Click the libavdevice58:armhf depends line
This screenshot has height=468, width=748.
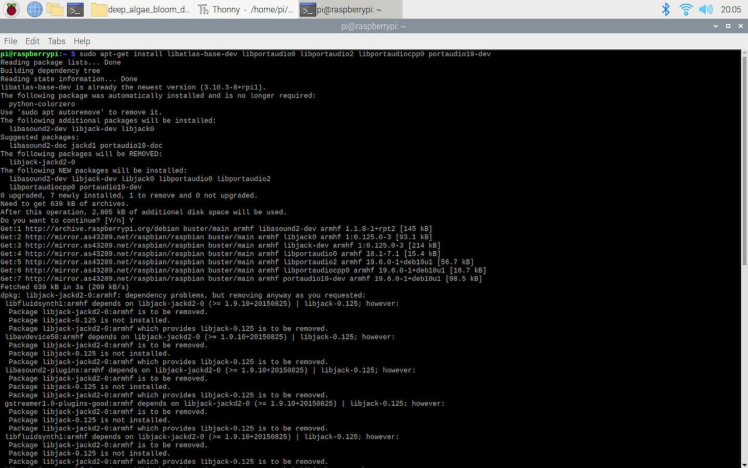coord(200,337)
